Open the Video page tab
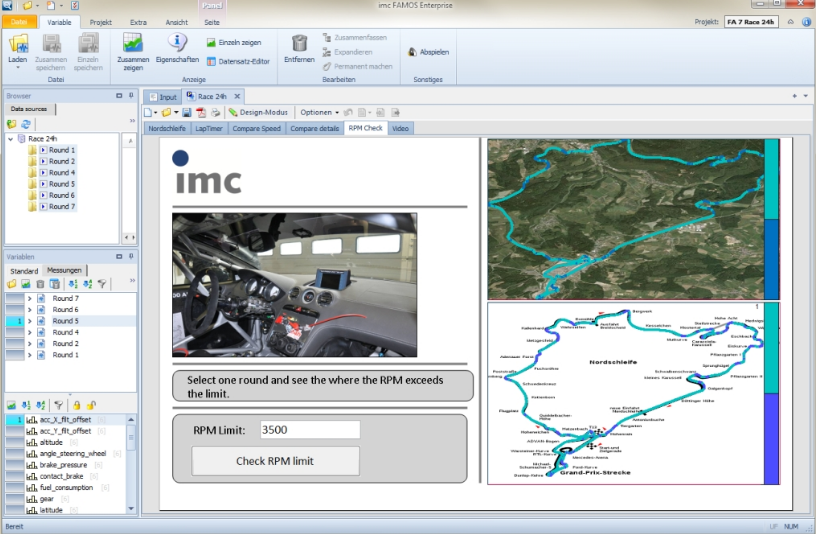The width and height of the screenshot is (816, 534). [x=400, y=129]
